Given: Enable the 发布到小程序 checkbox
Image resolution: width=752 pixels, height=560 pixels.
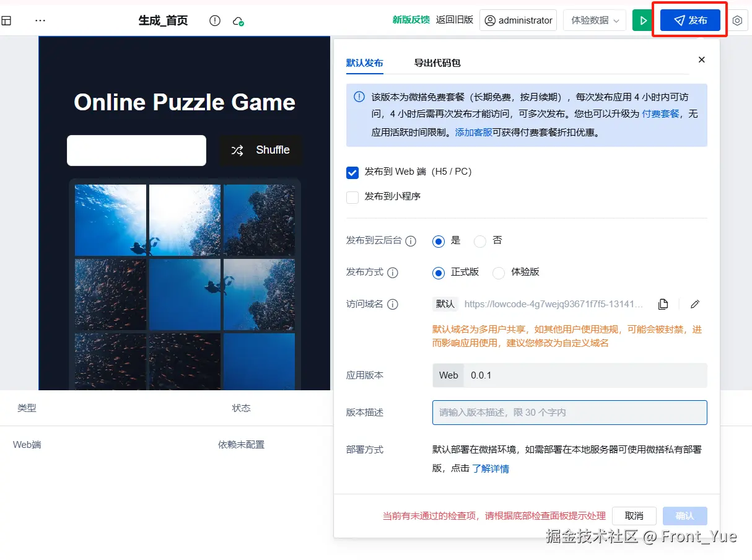Looking at the screenshot, I should tap(352, 197).
